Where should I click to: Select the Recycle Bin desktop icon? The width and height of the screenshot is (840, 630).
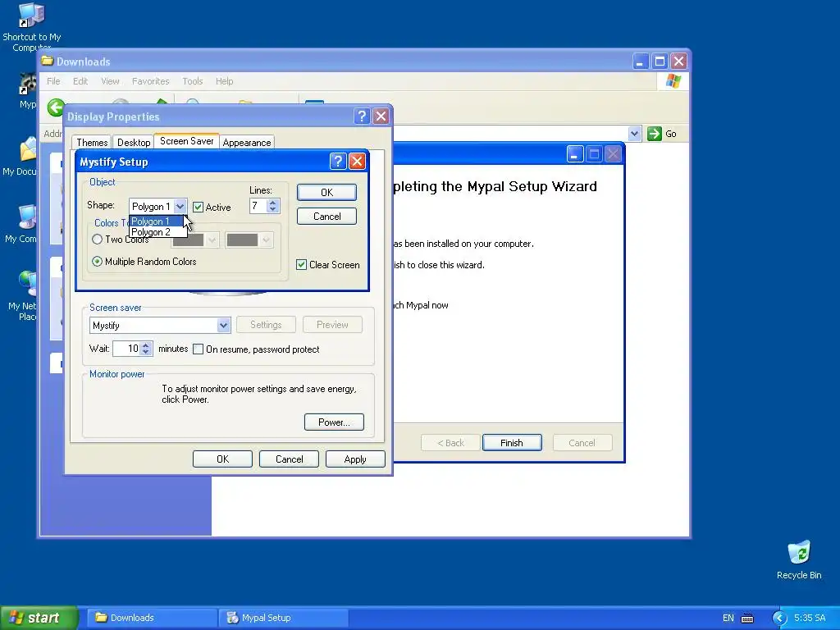(799, 560)
